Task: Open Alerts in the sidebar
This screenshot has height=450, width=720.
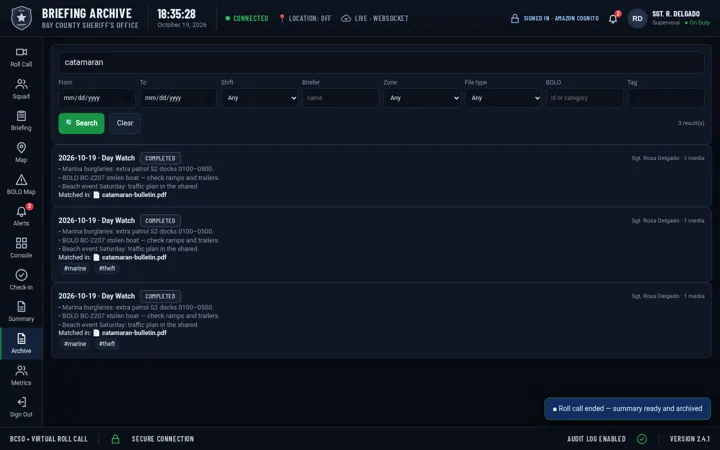Action: coord(21,216)
